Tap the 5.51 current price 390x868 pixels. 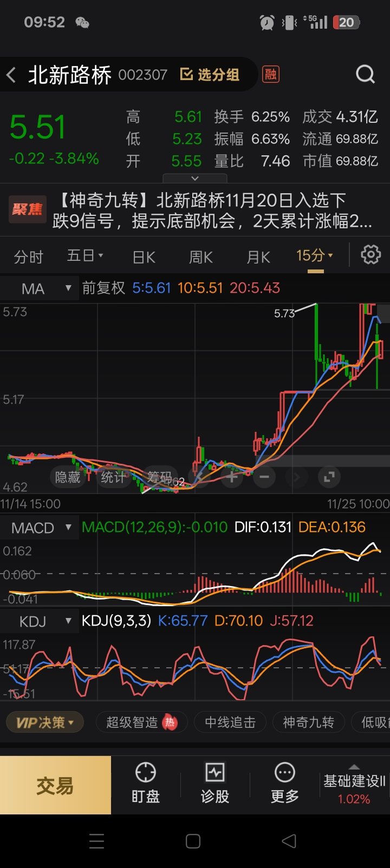point(37,127)
